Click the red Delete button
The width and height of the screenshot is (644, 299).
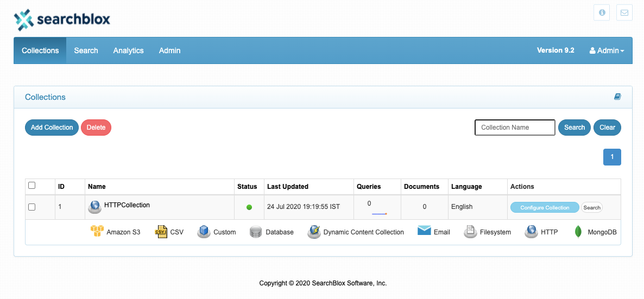(96, 128)
